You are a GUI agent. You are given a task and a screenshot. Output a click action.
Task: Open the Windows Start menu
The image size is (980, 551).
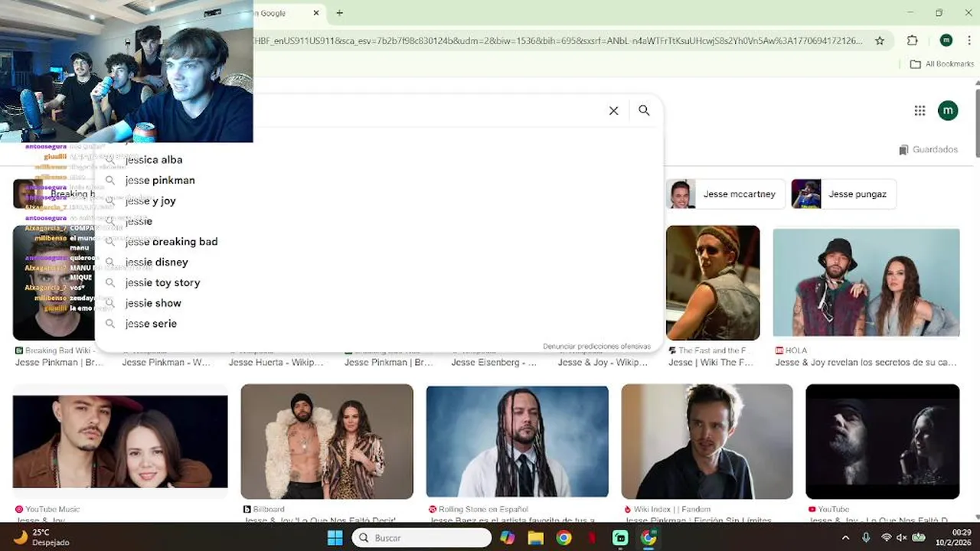335,538
